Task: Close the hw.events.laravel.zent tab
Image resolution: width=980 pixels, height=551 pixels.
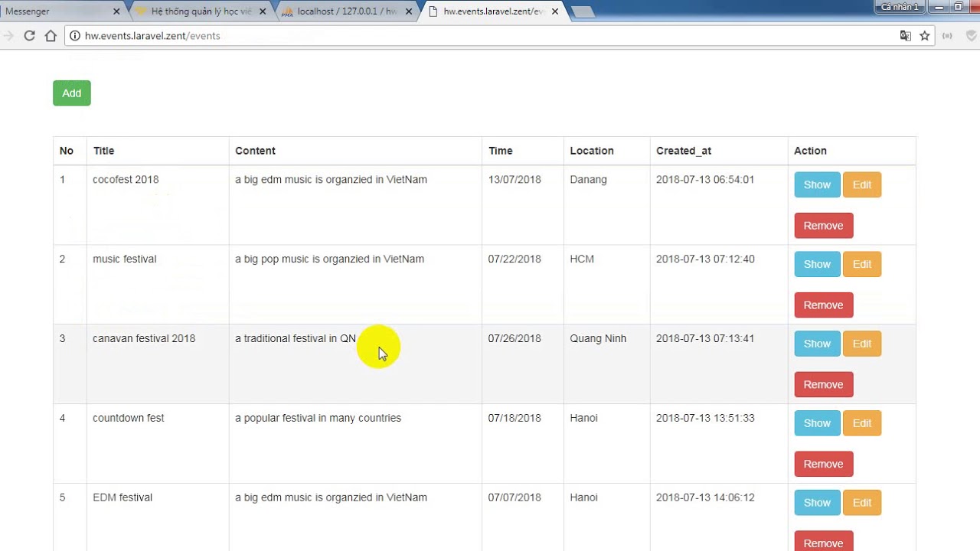Action: coord(555,11)
